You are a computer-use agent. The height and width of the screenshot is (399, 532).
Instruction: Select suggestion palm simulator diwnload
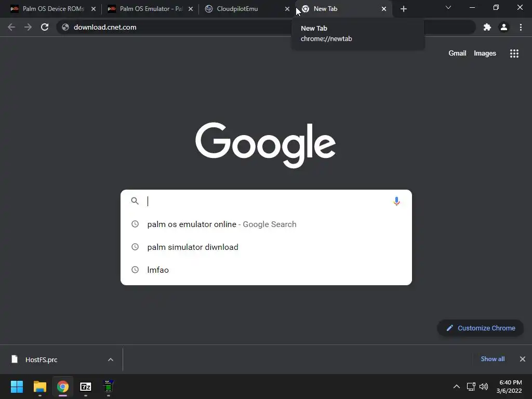266,247
